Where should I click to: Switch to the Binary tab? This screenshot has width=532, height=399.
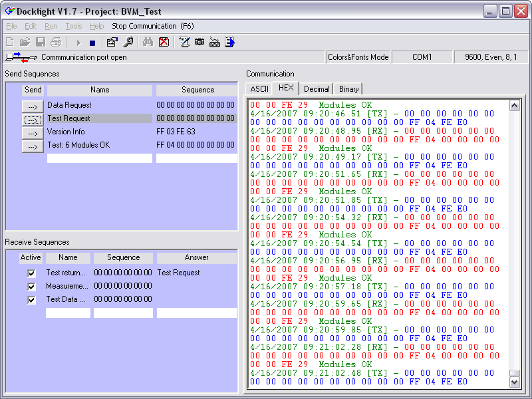coord(348,89)
